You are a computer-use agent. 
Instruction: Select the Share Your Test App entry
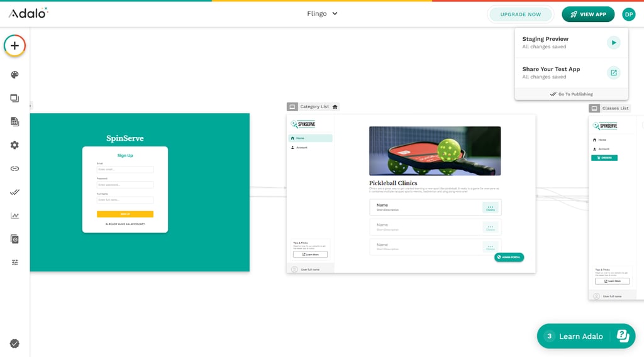[571, 73]
